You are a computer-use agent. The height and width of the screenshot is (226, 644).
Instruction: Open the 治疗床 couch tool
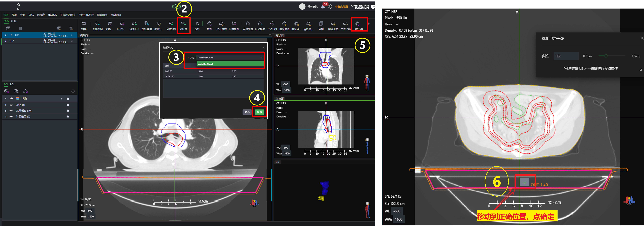click(183, 26)
